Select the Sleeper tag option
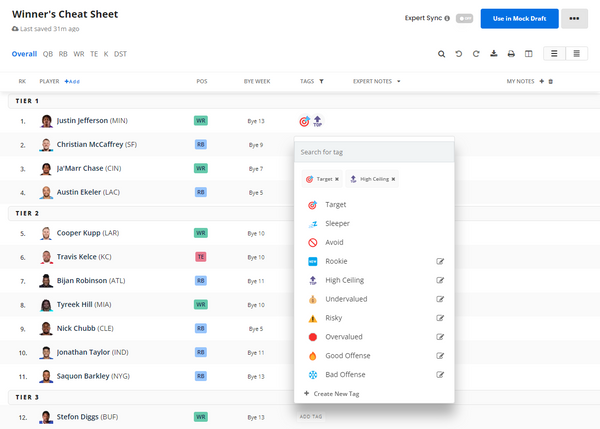Screen dimensions: 600x429 (337, 223)
